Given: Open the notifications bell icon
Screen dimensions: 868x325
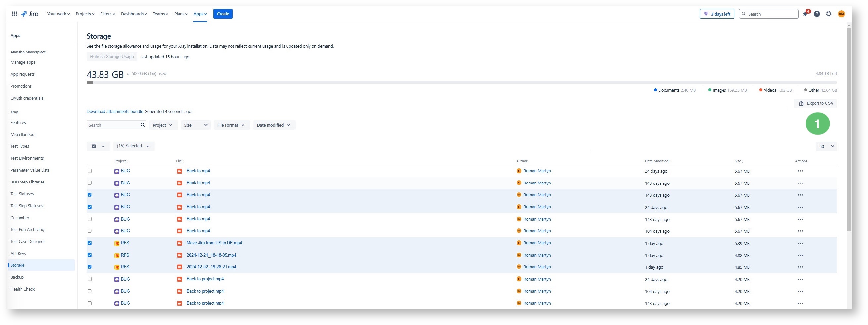Looking at the screenshot, I should tap(805, 14).
